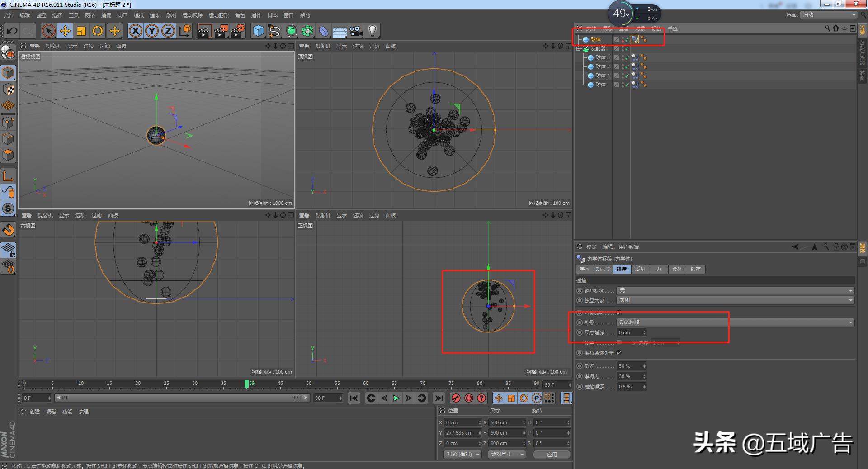868x469 pixels.
Task: Toggle the Z axis lock button
Action: point(168,31)
